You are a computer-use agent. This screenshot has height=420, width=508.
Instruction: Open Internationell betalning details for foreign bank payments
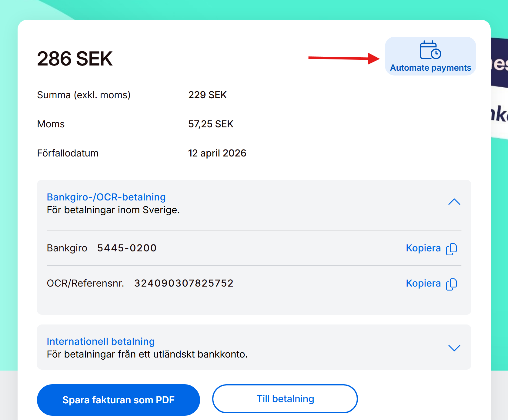click(101, 341)
